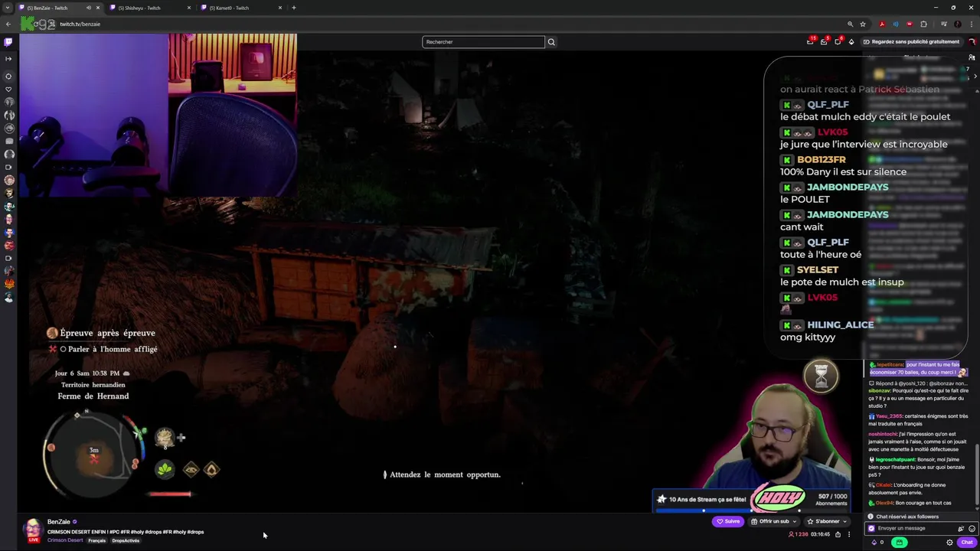The width and height of the screenshot is (980, 551).
Task: Open the stream more options three-dot menu
Action: (848, 534)
